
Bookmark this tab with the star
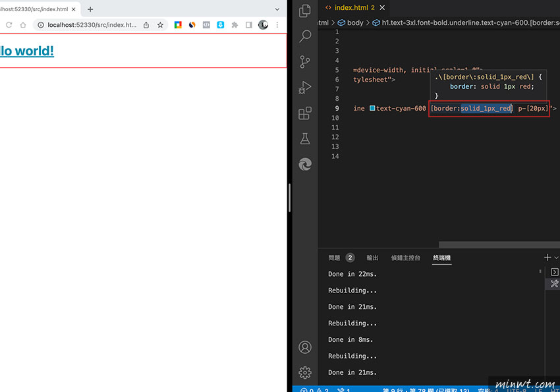160,25
